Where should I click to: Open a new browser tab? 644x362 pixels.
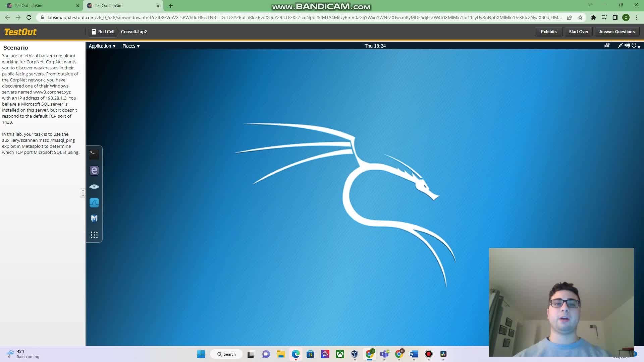tap(171, 6)
